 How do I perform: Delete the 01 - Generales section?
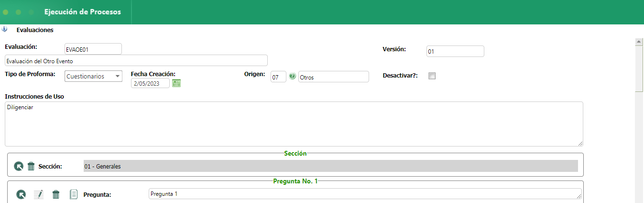(x=31, y=166)
